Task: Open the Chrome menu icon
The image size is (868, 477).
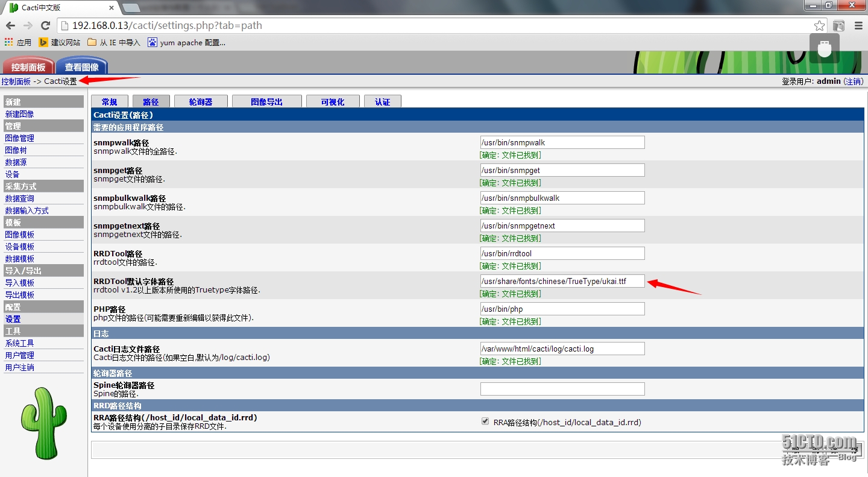Action: [x=858, y=25]
